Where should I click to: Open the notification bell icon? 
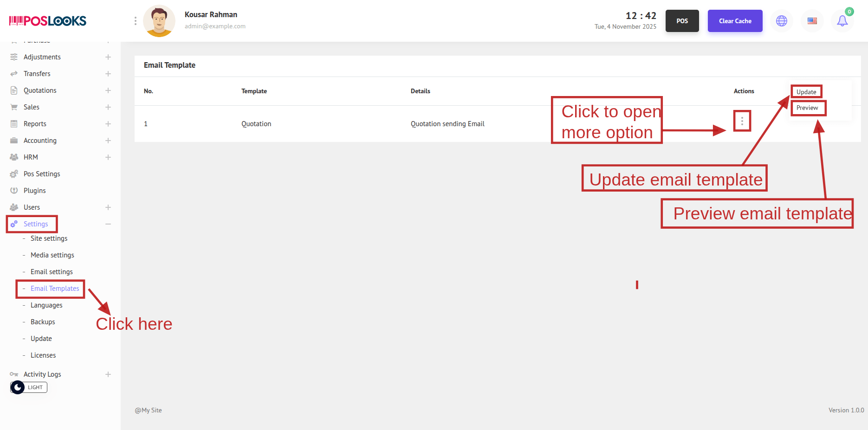pos(842,21)
